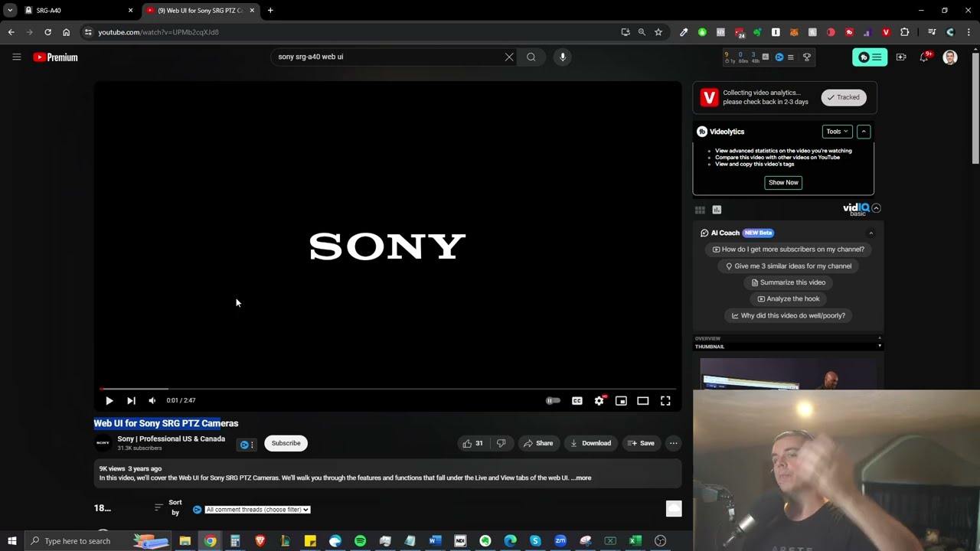Subscribe to Sony Professional channel
Viewport: 980px width, 551px height.
(286, 443)
